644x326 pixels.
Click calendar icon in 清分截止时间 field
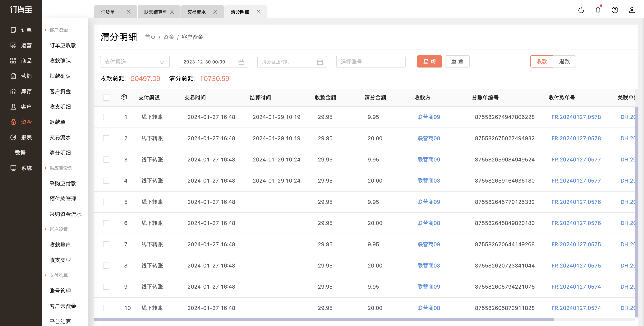click(320, 62)
